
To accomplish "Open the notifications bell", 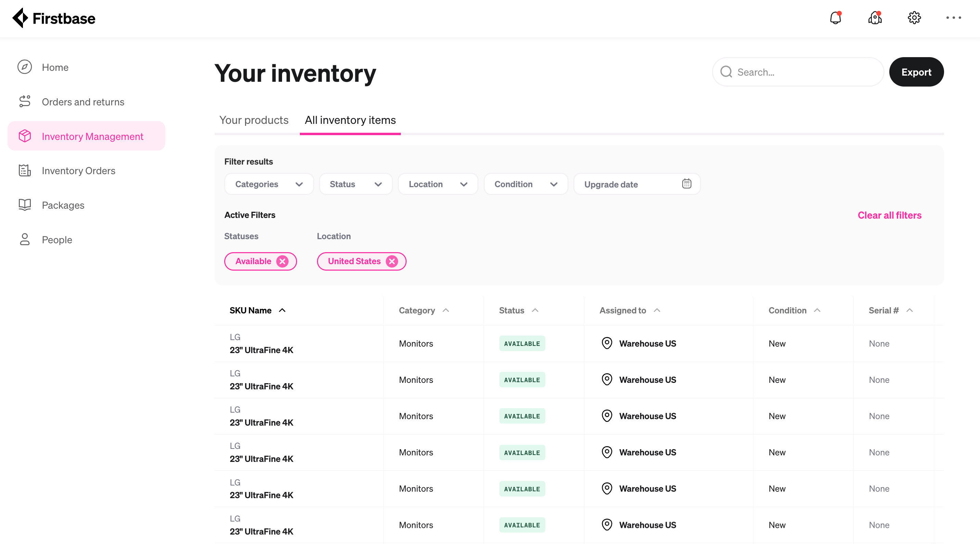I will point(836,17).
